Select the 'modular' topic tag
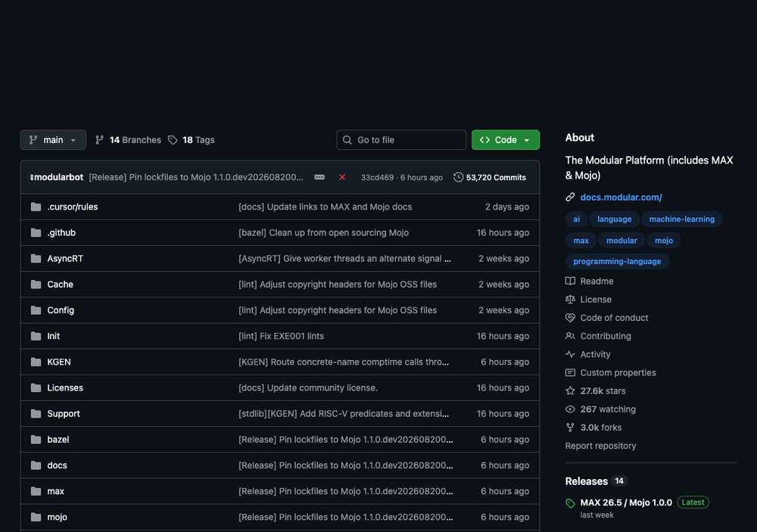 (x=621, y=241)
